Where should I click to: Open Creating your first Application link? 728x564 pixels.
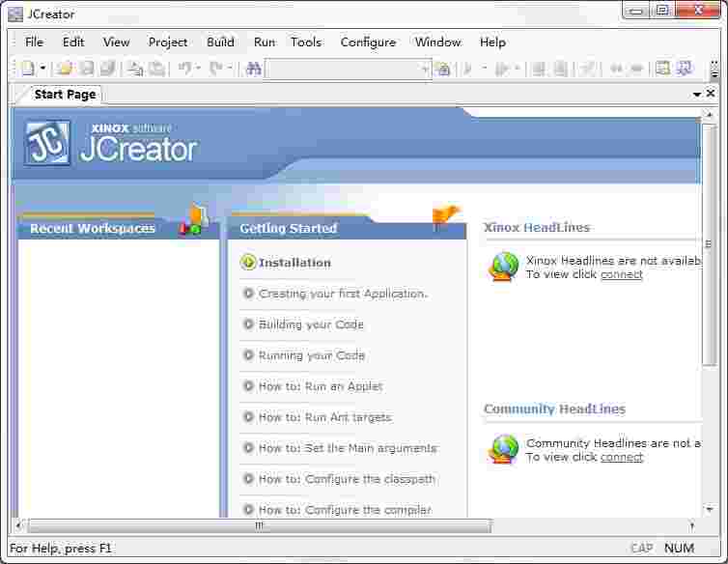(x=344, y=294)
